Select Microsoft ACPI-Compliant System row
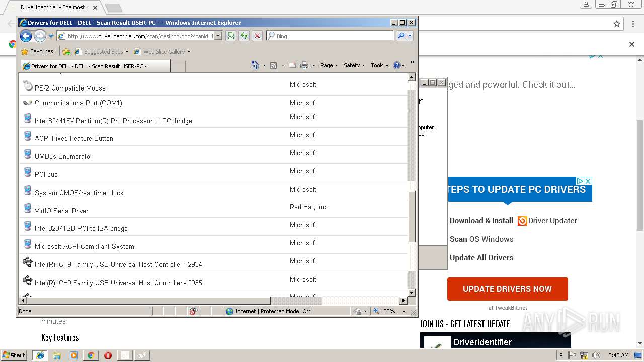 tap(213, 245)
